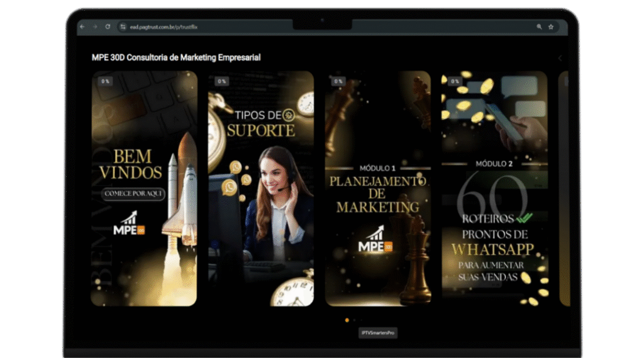The height and width of the screenshot is (358, 644).
Task: Click the browser forward arrow
Action: click(x=96, y=27)
